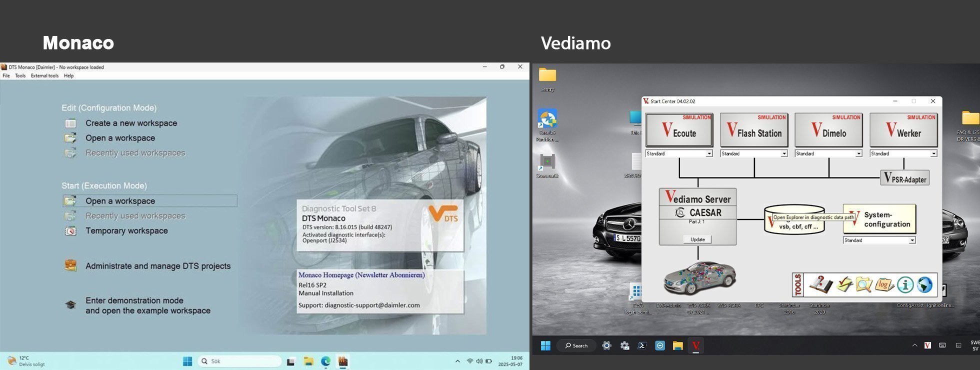This screenshot has height=370, width=980.
Task: Open the File menu in DTS Monaco
Action: pos(6,76)
